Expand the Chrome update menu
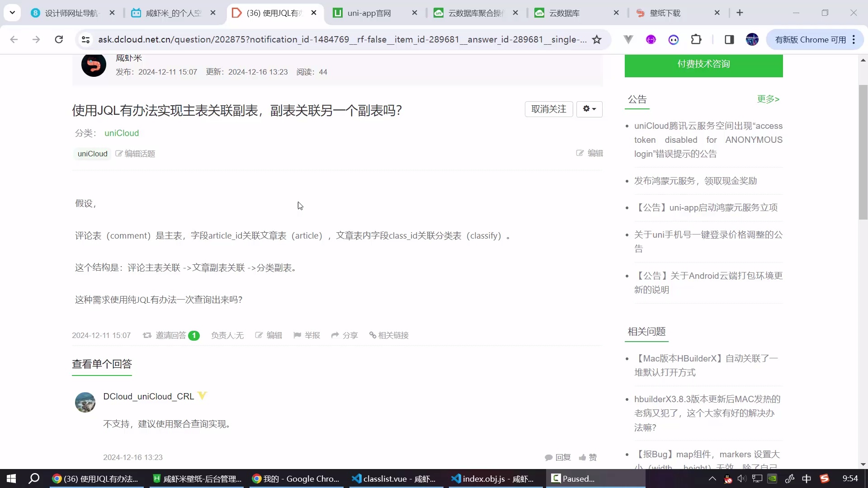The height and width of the screenshot is (488, 868). click(854, 40)
